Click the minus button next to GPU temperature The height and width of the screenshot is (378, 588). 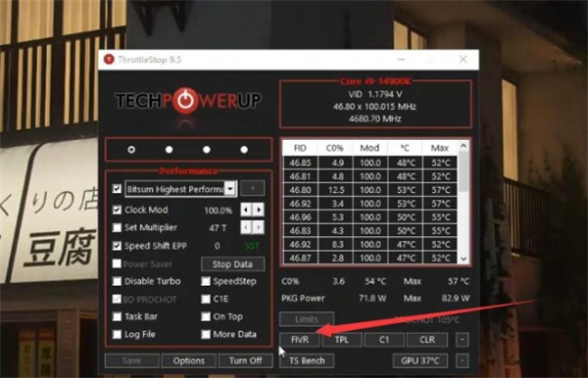click(463, 360)
